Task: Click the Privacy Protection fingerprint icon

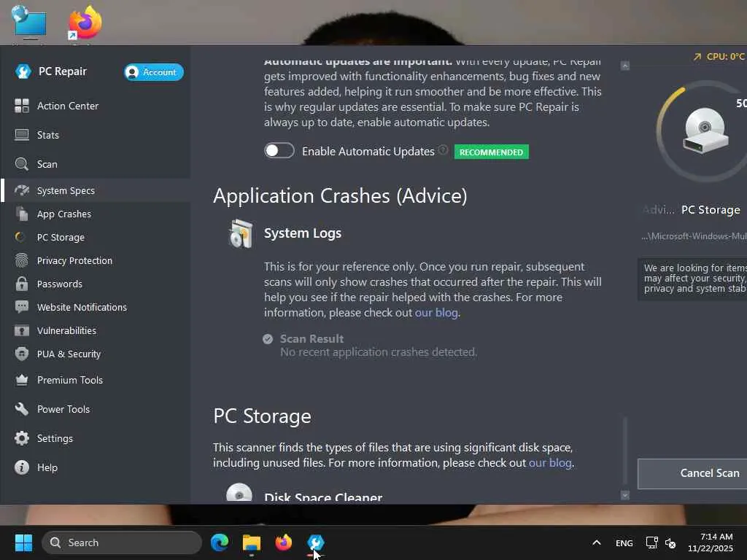Action: (x=21, y=260)
